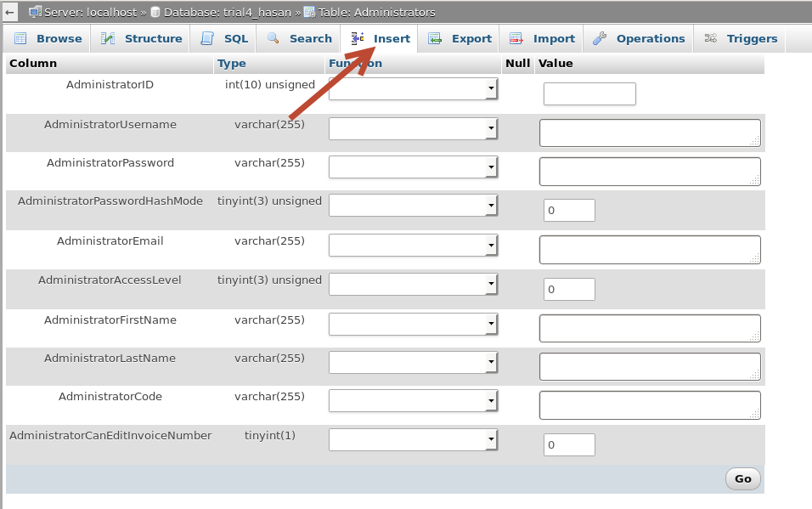This screenshot has height=509, width=812.
Task: Expand function dropdown for AdministratorEmail
Action: point(413,245)
